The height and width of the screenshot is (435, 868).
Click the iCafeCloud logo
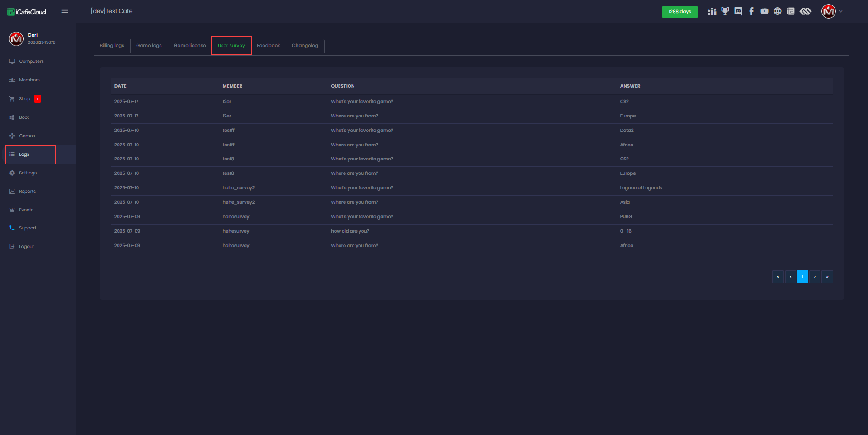click(27, 12)
